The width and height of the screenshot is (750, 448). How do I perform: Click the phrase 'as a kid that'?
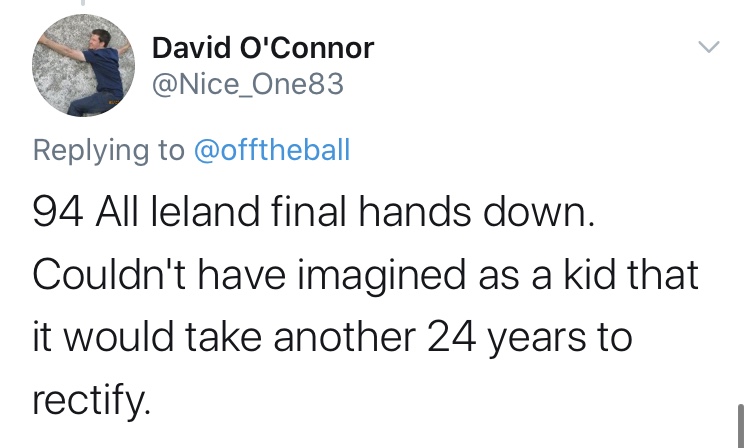point(588,274)
